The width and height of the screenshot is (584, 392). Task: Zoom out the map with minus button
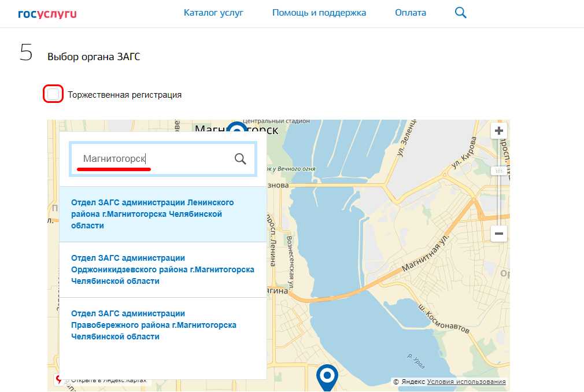point(498,234)
